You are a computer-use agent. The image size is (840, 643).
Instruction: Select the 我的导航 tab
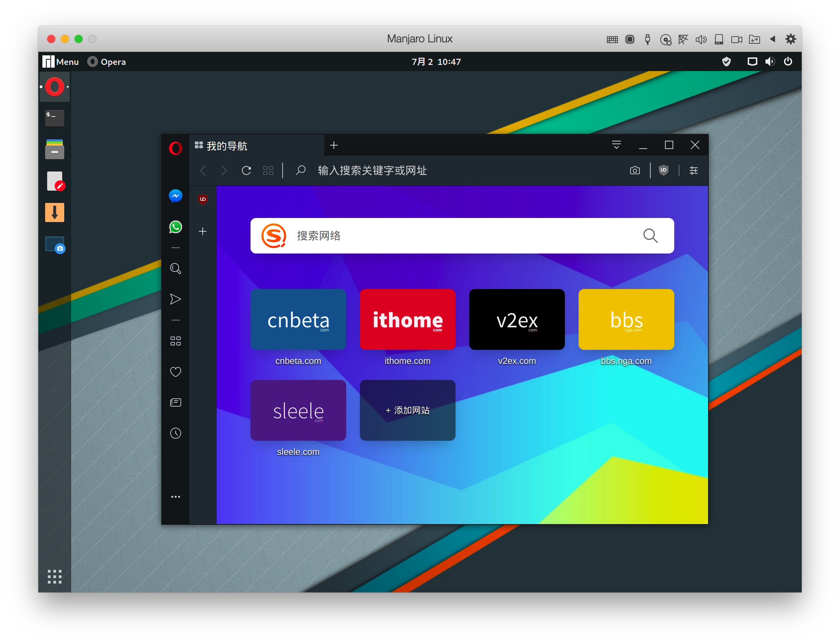(257, 146)
